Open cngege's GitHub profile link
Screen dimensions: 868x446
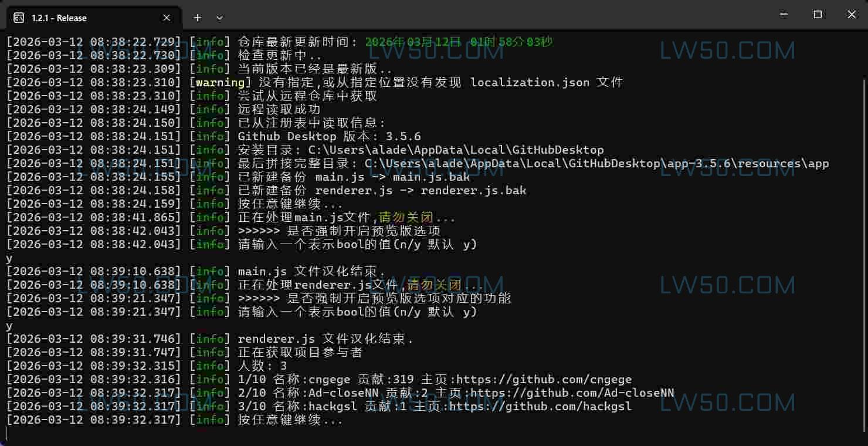tap(545, 379)
